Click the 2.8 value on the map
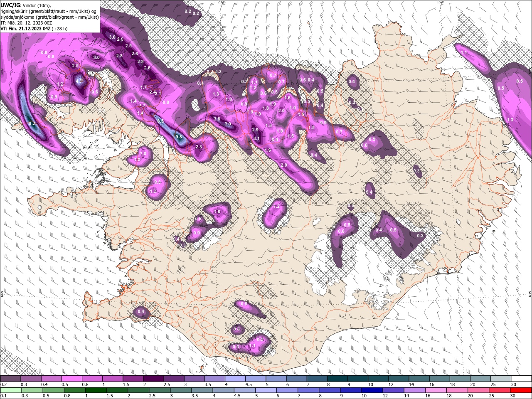The width and height of the screenshot is (532, 399). click(x=119, y=56)
